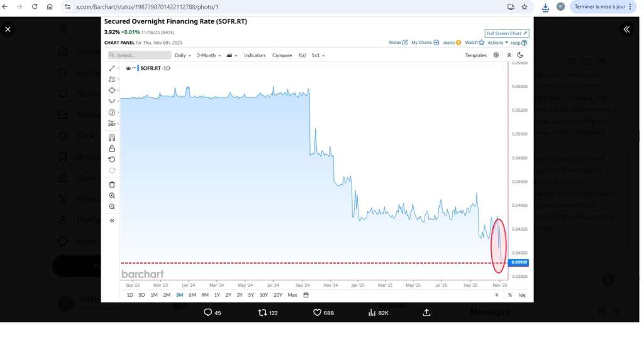The width and height of the screenshot is (644, 342).
Task: Click the Terminer la mise à jour button
Action: pos(603,7)
